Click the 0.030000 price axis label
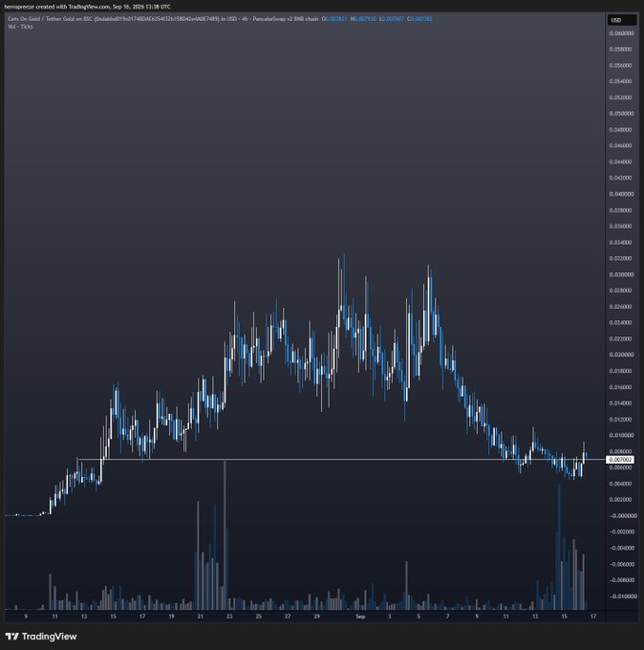644x650 pixels. coord(621,274)
